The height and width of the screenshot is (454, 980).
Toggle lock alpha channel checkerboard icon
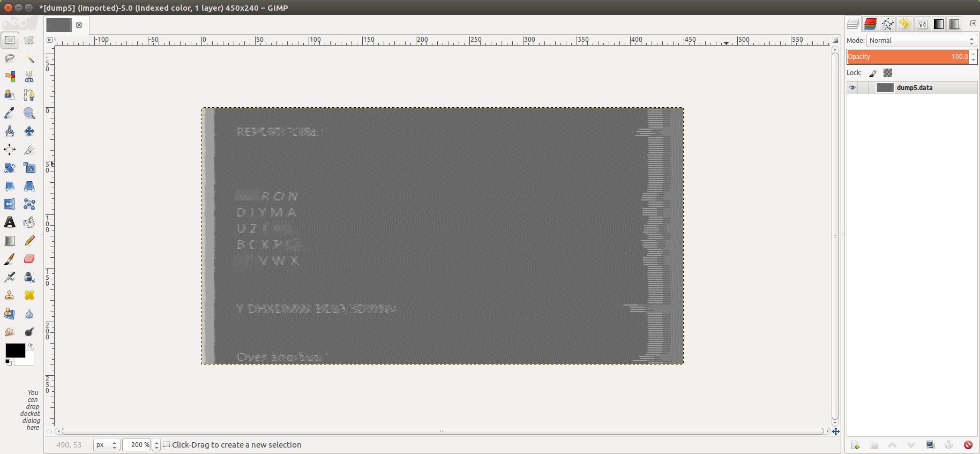[888, 73]
